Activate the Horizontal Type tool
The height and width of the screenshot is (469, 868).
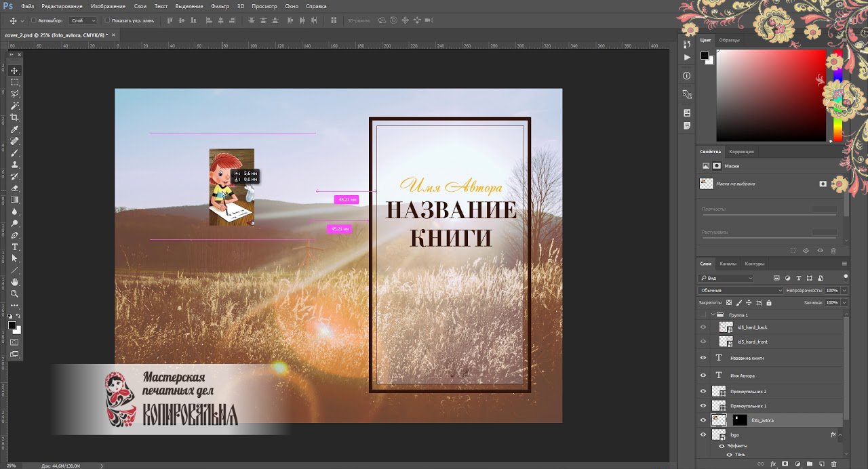point(14,247)
